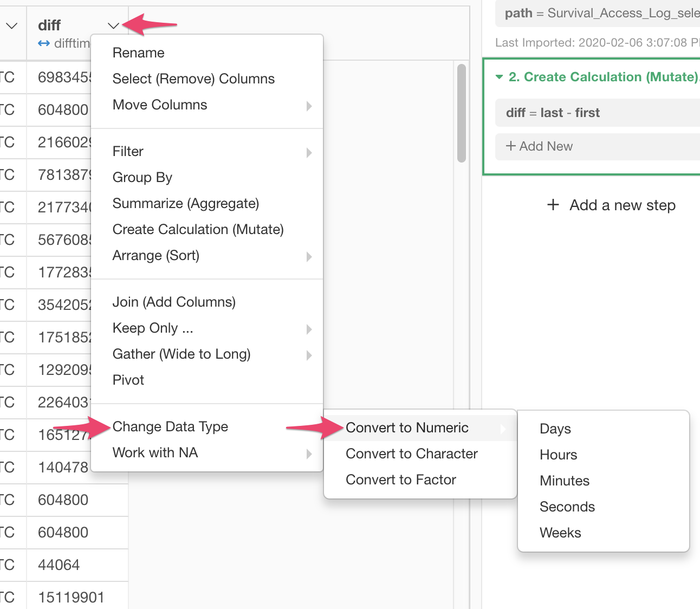
Task: Open the Keep Only submenu
Action: [x=153, y=328]
